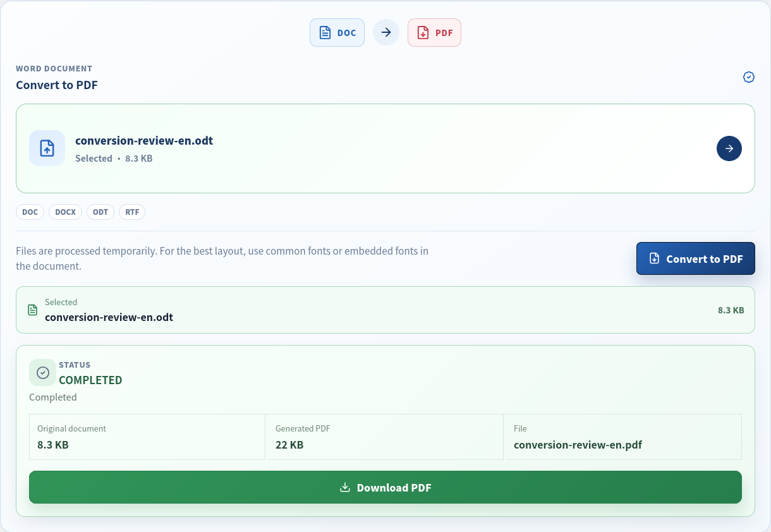
Task: Click the DOC format badge at top
Action: tap(337, 32)
